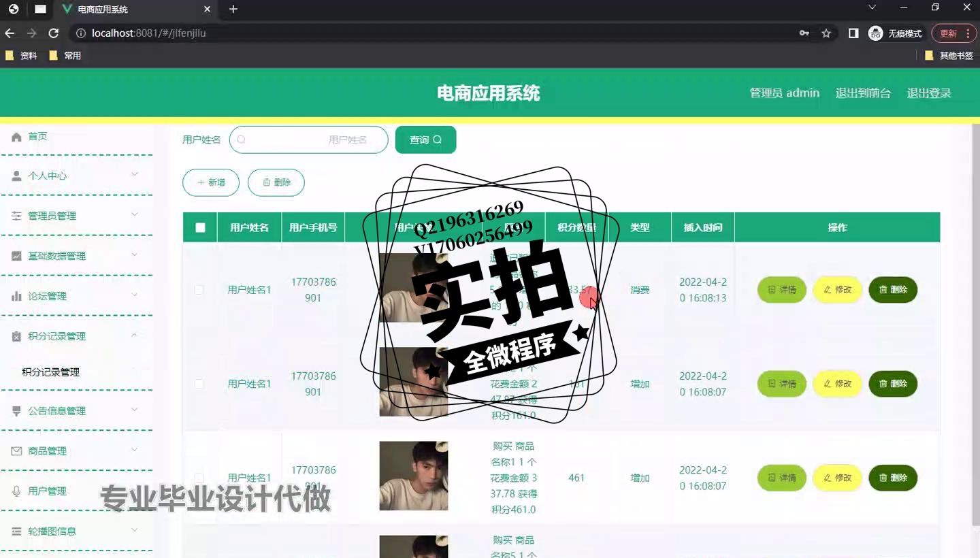This screenshot has height=558, width=980.
Task: Click the 用户管理 microphone icon
Action: coord(17,491)
